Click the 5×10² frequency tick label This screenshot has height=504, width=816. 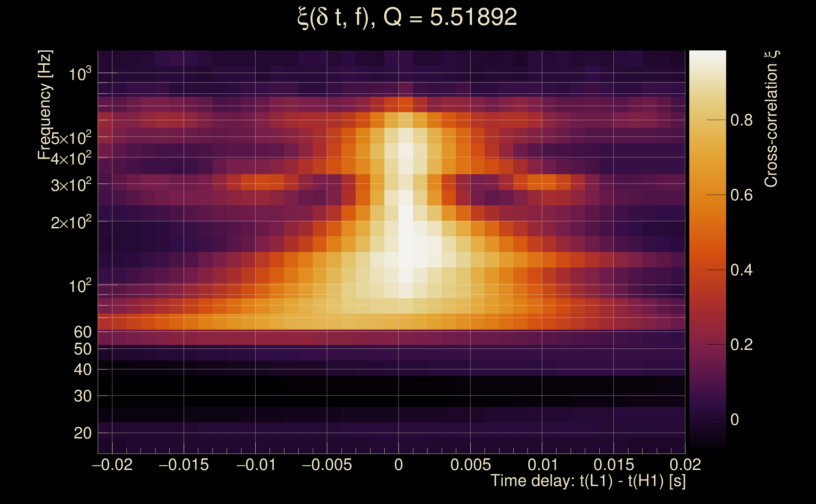71,138
